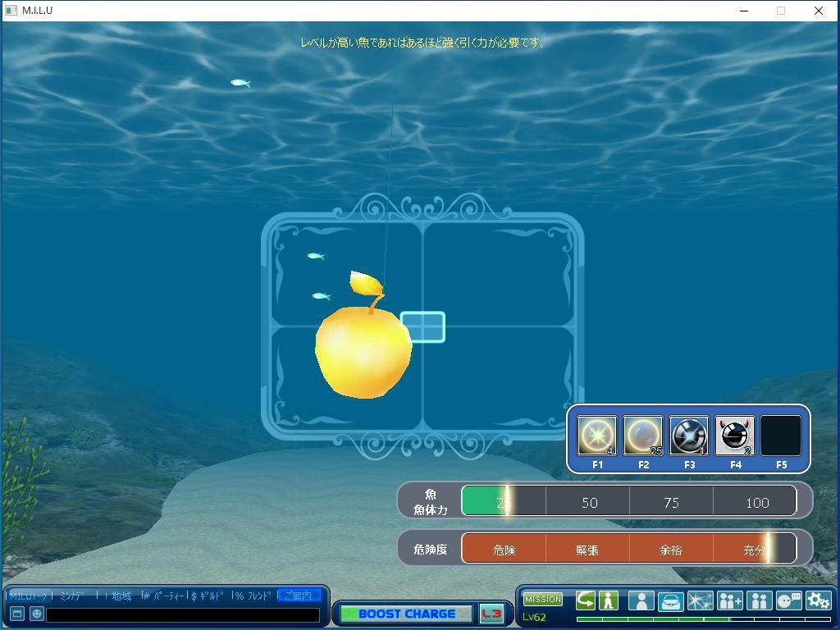The image size is (840, 630).
Task: Click the add friend icon
Action: [x=729, y=601]
